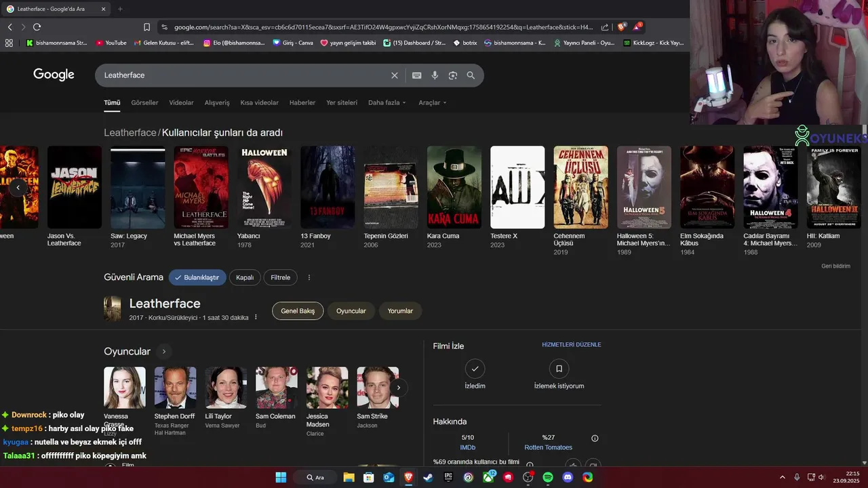Image resolution: width=868 pixels, height=488 pixels.
Task: Open the Saw: Legacy poster
Action: (x=138, y=187)
